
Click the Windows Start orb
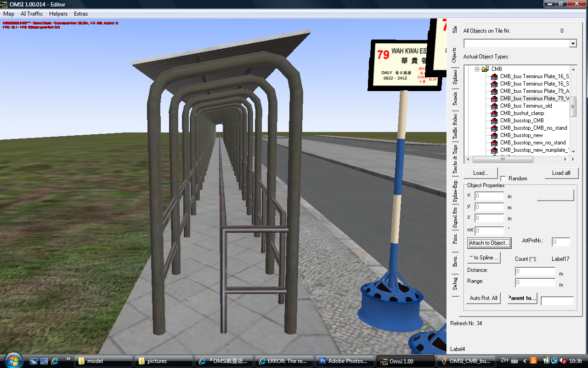coord(12,360)
